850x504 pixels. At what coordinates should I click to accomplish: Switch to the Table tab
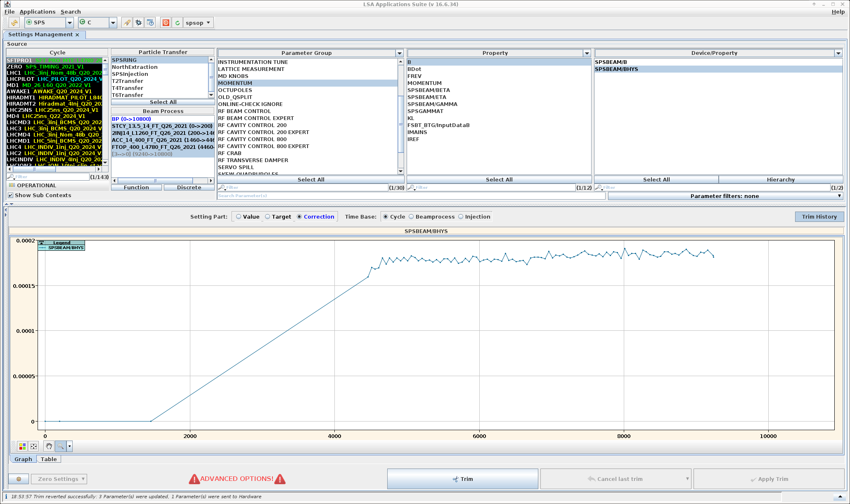49,459
